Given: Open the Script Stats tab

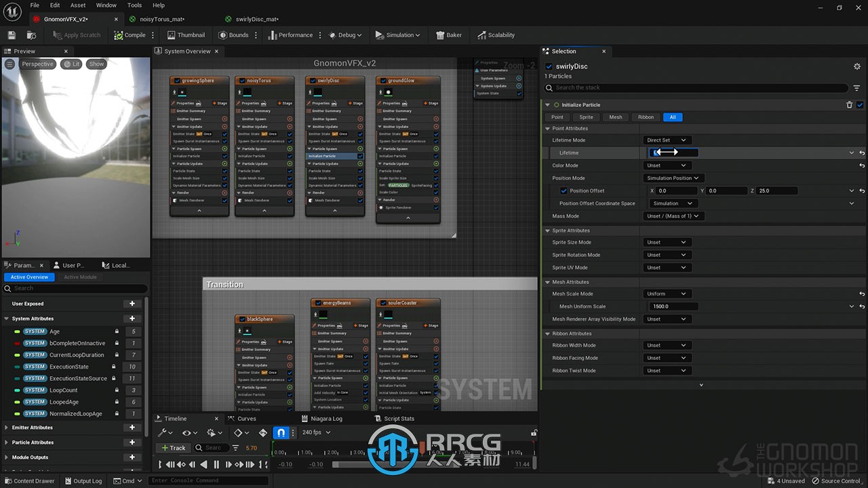Looking at the screenshot, I should [395, 419].
